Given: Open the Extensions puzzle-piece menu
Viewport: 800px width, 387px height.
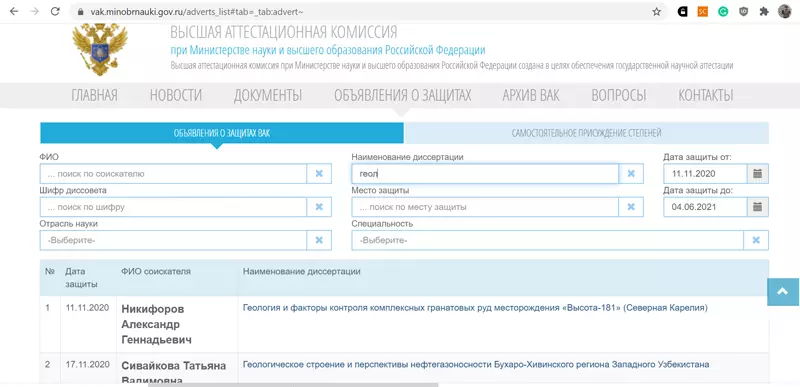Looking at the screenshot, I should [x=764, y=11].
